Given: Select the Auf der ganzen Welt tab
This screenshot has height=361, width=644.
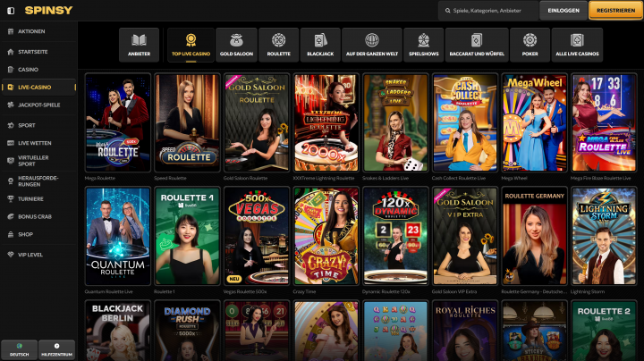Looking at the screenshot, I should (x=372, y=45).
